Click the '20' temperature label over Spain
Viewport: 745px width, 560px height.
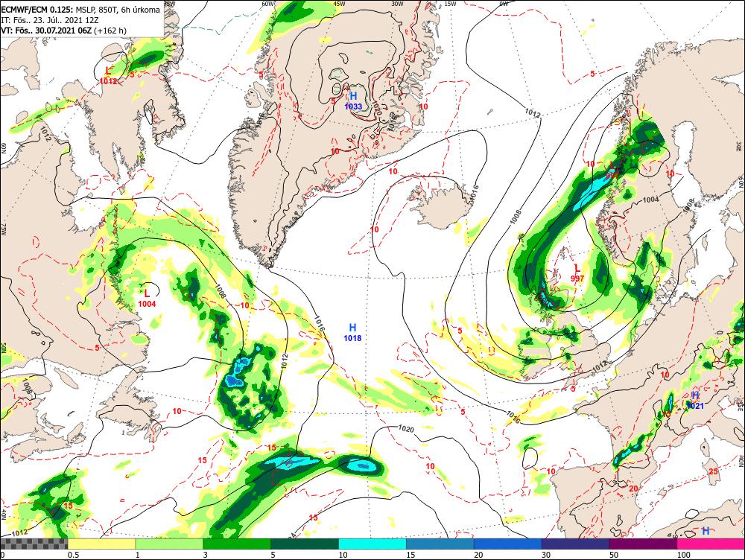[633, 489]
